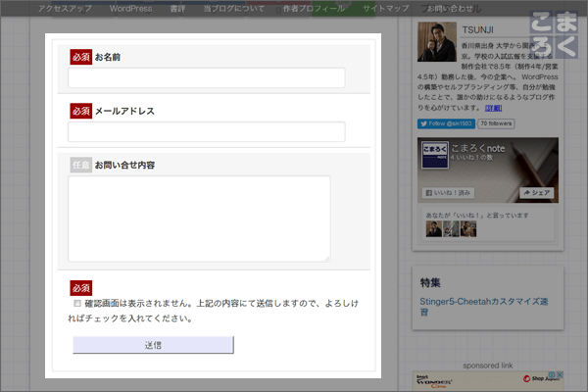Click the third friend avatar thumbnail
Image resolution: width=588 pixels, height=392 pixels.
tap(468, 228)
